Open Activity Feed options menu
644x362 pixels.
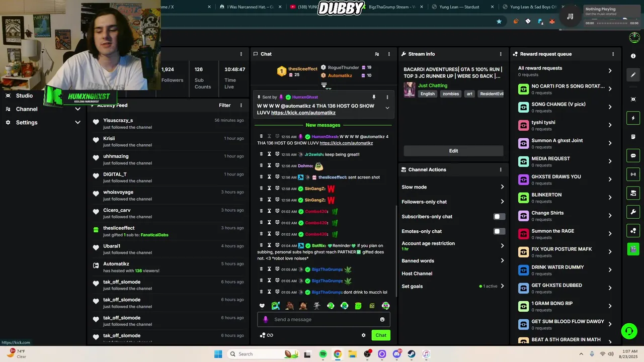tap(241, 105)
